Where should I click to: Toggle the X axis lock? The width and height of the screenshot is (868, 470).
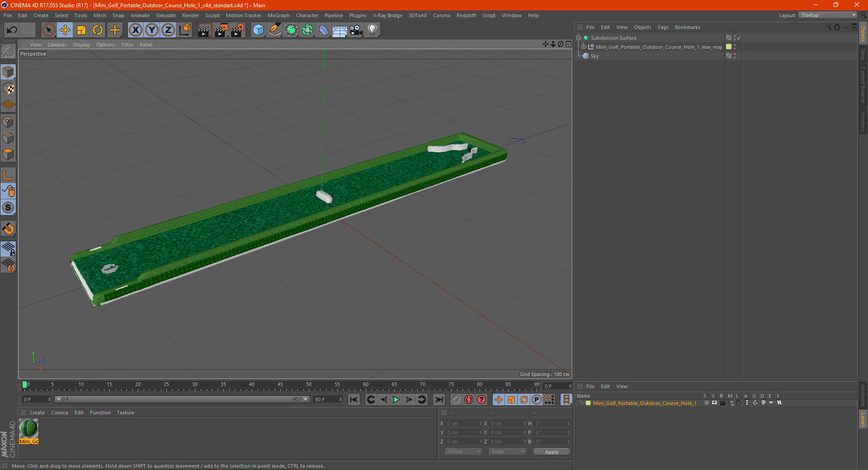click(x=135, y=30)
